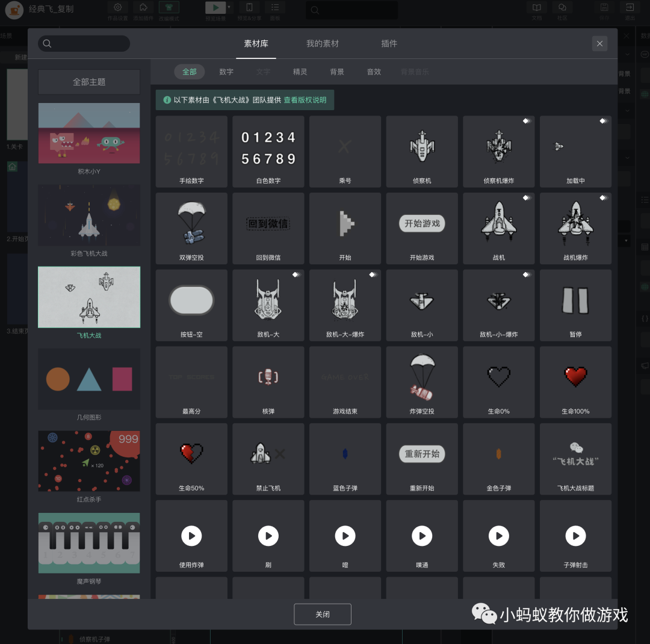Play the 噔 sound effect
This screenshot has width=650, height=644.
tap(345, 536)
